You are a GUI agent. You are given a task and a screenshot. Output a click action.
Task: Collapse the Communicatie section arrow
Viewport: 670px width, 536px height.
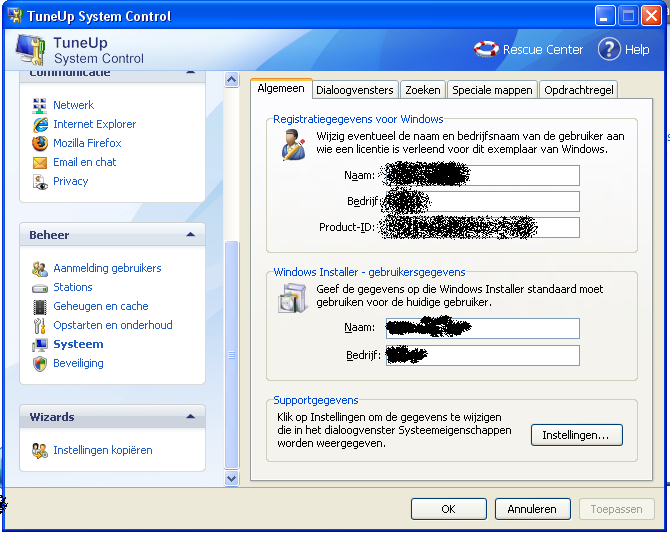[x=191, y=72]
